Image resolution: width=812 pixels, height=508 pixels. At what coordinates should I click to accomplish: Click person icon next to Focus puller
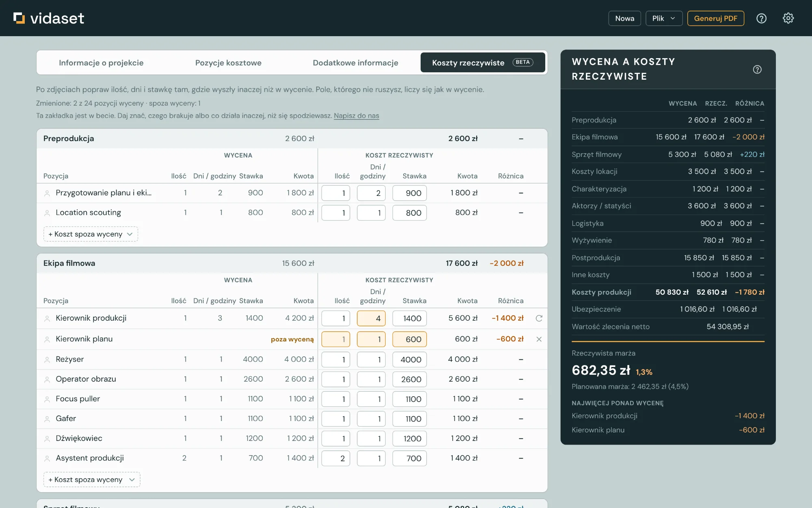click(x=47, y=399)
